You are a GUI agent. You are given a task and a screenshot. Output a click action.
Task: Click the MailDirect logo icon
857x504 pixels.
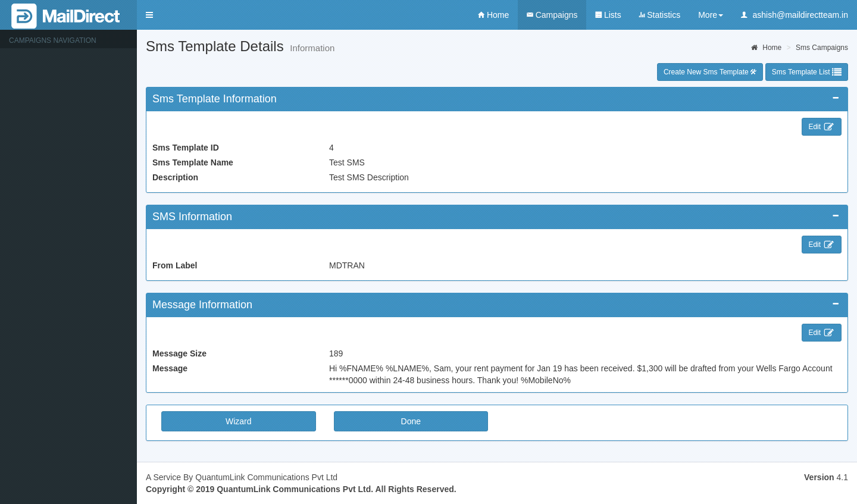pos(24,16)
